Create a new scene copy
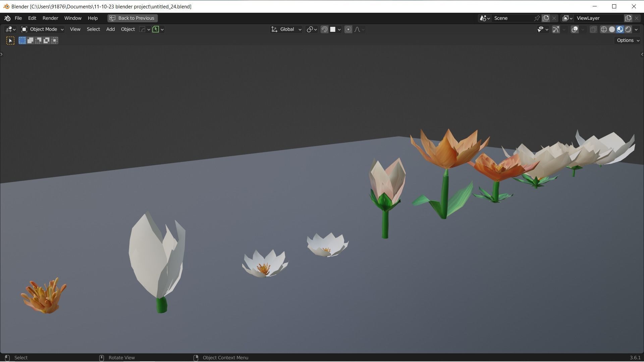 546,18
